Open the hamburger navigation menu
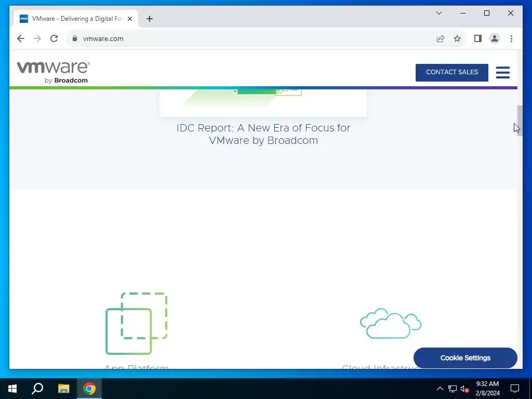 point(502,72)
